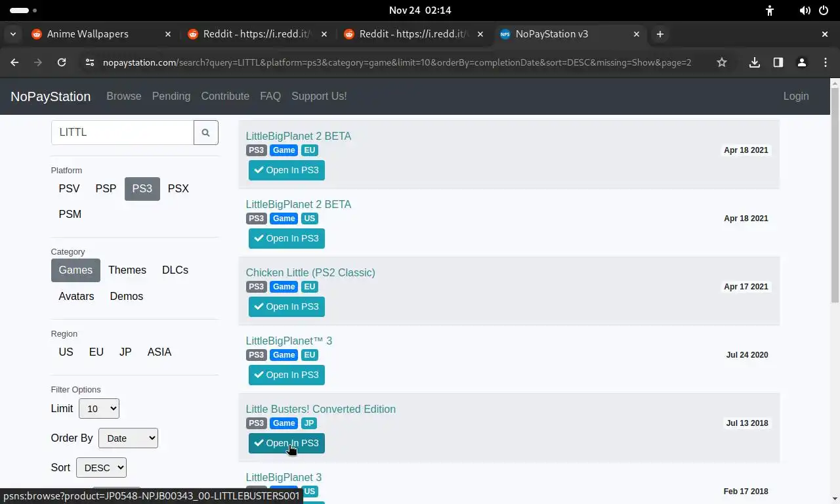Viewport: 840px width, 504px height.
Task: Switch to the first Reddit i.redd.it tab
Action: (257, 34)
